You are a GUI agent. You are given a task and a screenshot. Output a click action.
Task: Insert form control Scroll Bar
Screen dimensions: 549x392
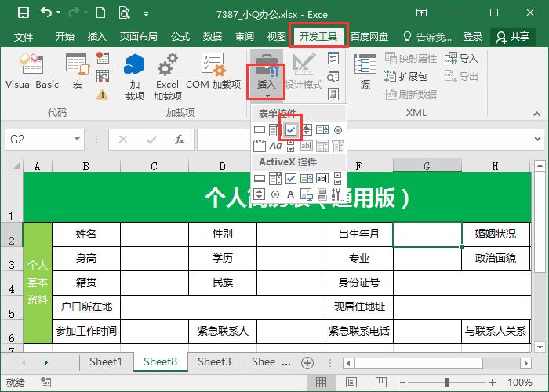pyautogui.click(x=291, y=147)
